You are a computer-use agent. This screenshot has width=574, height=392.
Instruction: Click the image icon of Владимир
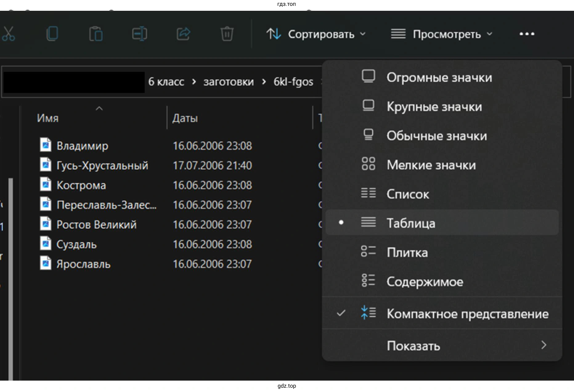tap(46, 145)
